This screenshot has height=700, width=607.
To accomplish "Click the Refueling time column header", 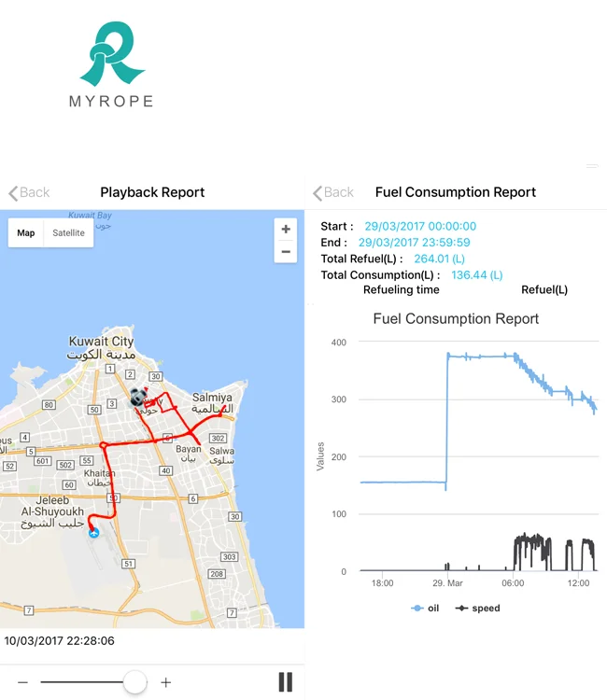I will (x=401, y=289).
